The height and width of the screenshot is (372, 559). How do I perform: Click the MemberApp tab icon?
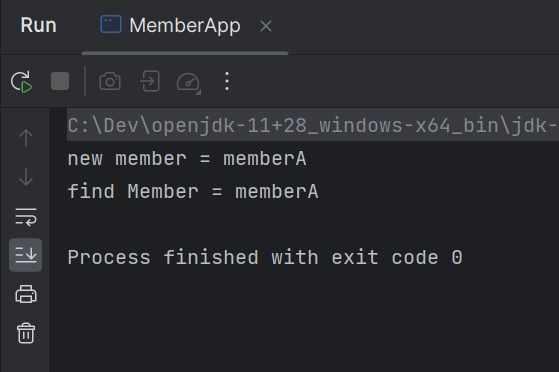click(111, 24)
